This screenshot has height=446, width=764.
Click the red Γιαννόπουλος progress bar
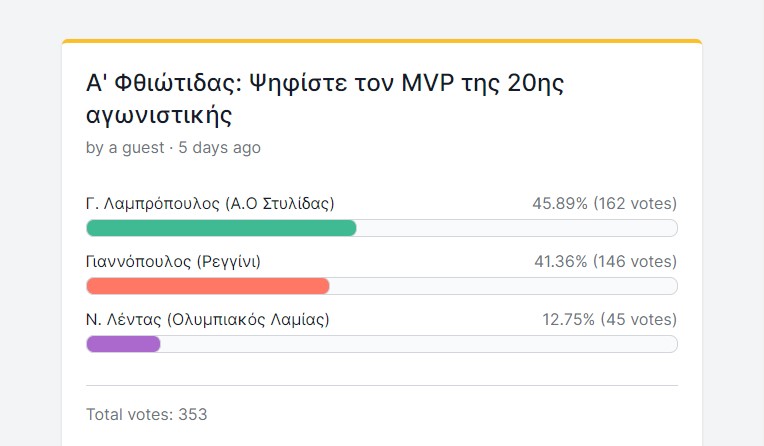(208, 286)
